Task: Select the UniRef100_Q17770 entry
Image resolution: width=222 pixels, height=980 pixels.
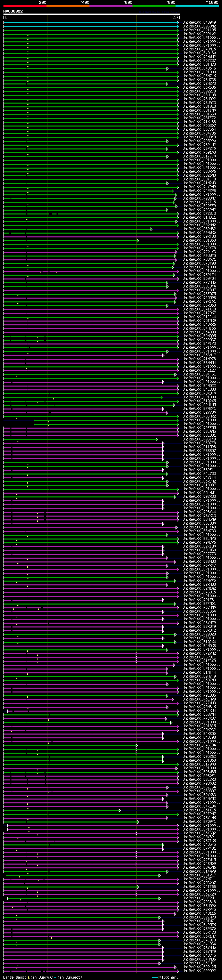Action: tap(199, 156)
